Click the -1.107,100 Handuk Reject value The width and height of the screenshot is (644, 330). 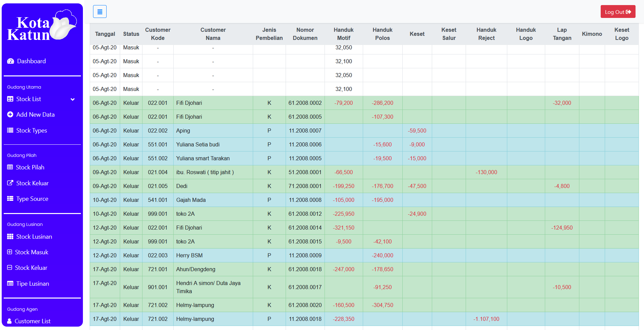(x=486, y=319)
